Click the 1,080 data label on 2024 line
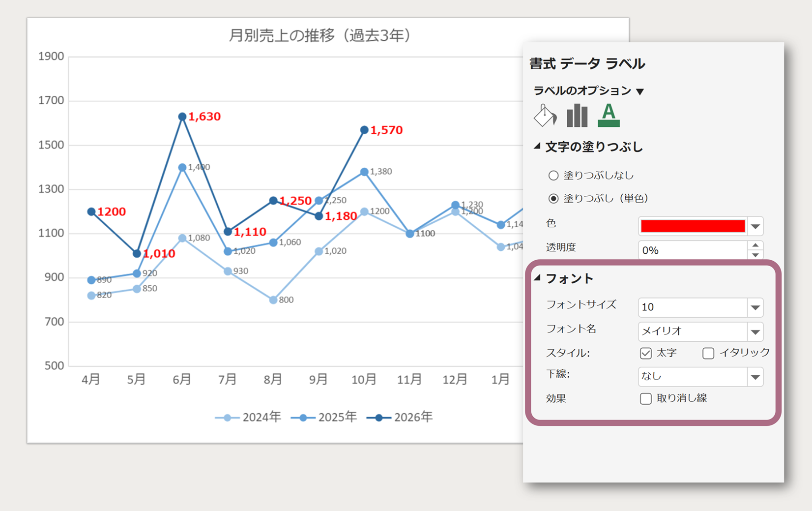 199,238
